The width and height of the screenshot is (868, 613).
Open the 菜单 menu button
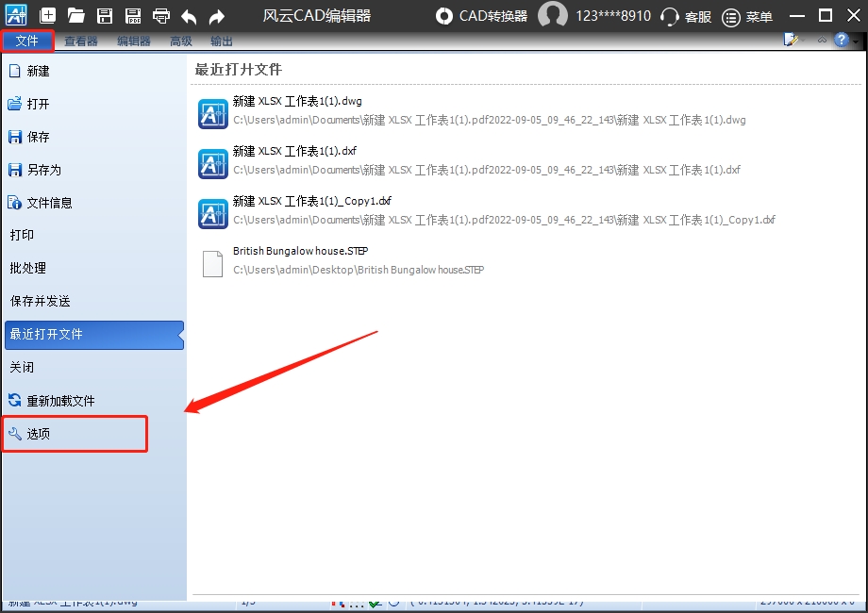click(747, 16)
